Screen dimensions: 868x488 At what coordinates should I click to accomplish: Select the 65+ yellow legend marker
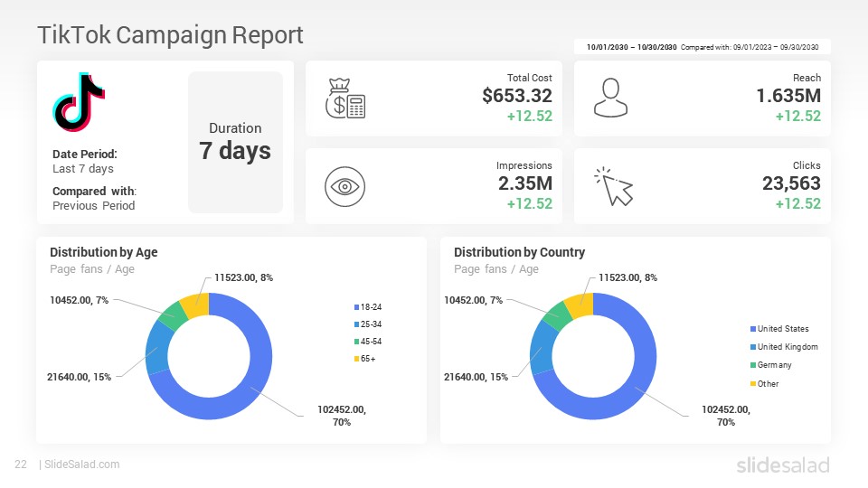click(356, 359)
